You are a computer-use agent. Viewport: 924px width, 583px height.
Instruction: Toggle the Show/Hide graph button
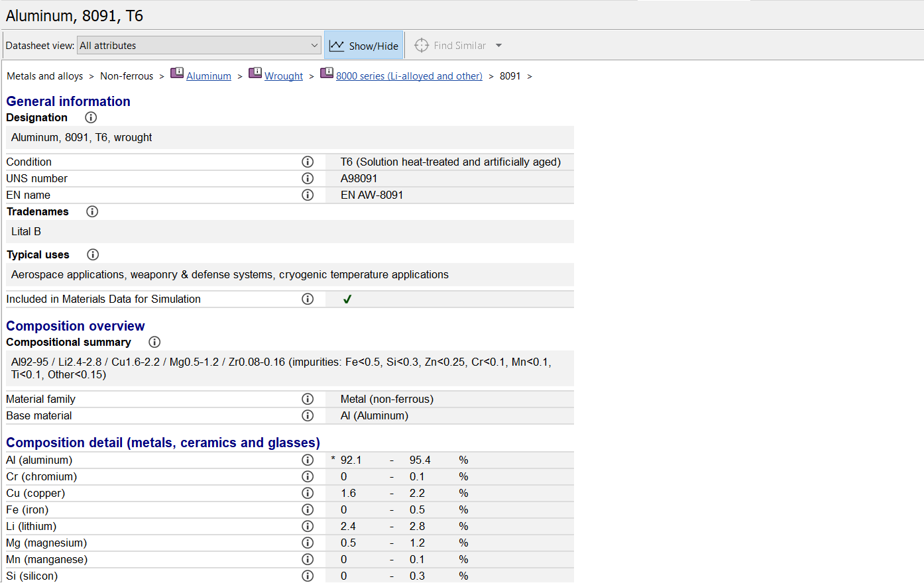[364, 46]
